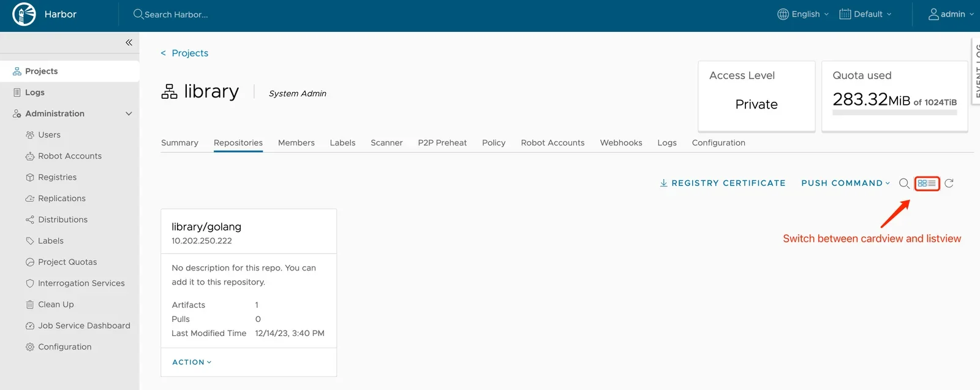
Task: Open the Default date format dropdown
Action: [865, 14]
